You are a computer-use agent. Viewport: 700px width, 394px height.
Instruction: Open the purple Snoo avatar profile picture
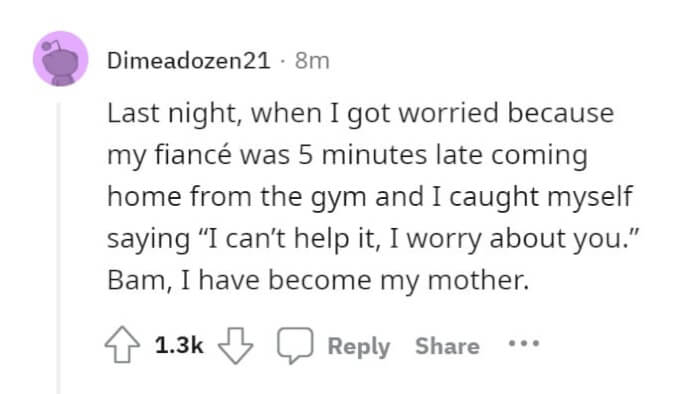tap(61, 58)
